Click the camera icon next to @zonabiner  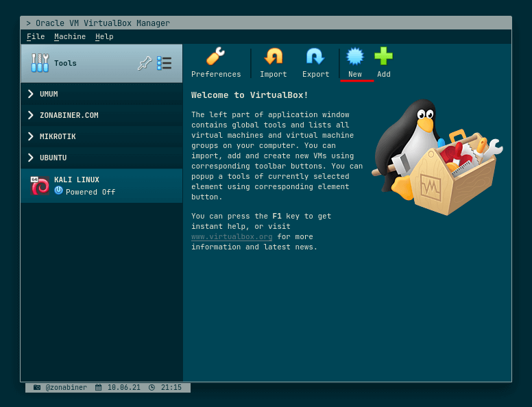[37, 387]
